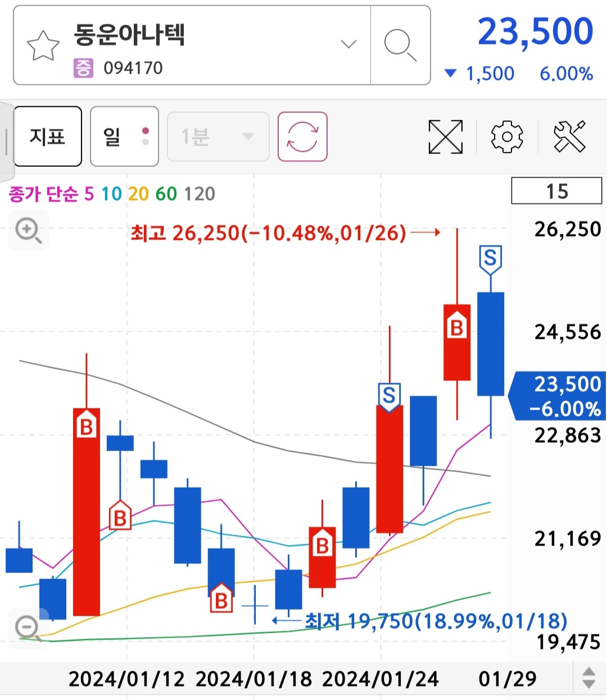The width and height of the screenshot is (607, 700).
Task: Tap the B buy marker on 01/26 candle
Action: pos(457,326)
